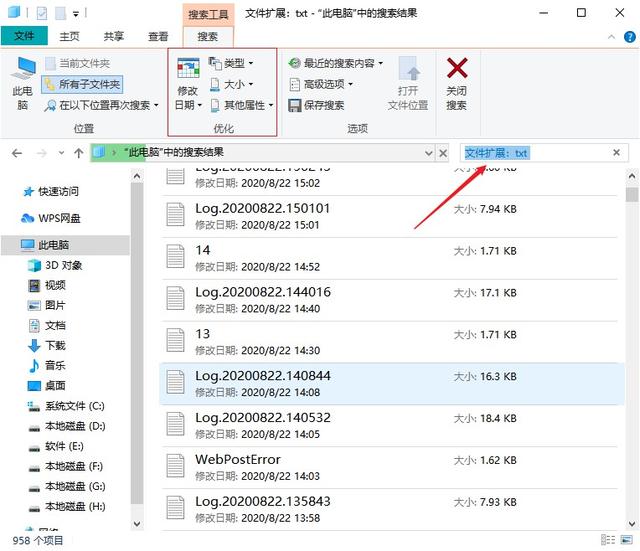Switch to the Home tab
Viewport: 640px width, 551px height.
click(x=69, y=36)
